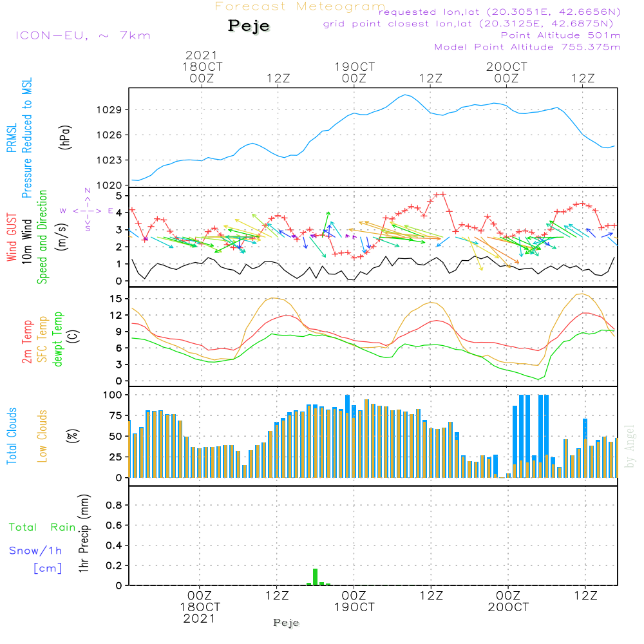
Task: Select the '1hr Precip (mm)' axis label
Action: (84, 533)
